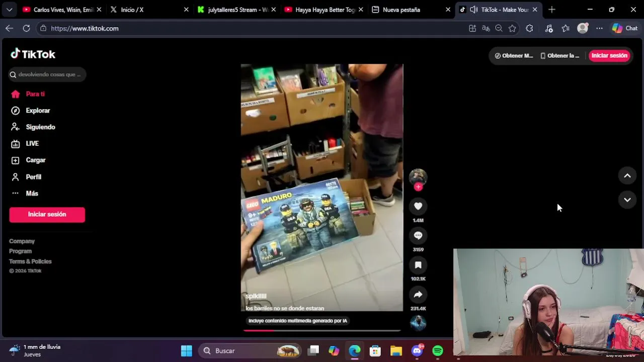Image resolution: width=644 pixels, height=362 pixels.
Task: Go to previous video with up chevron
Action: (x=627, y=175)
